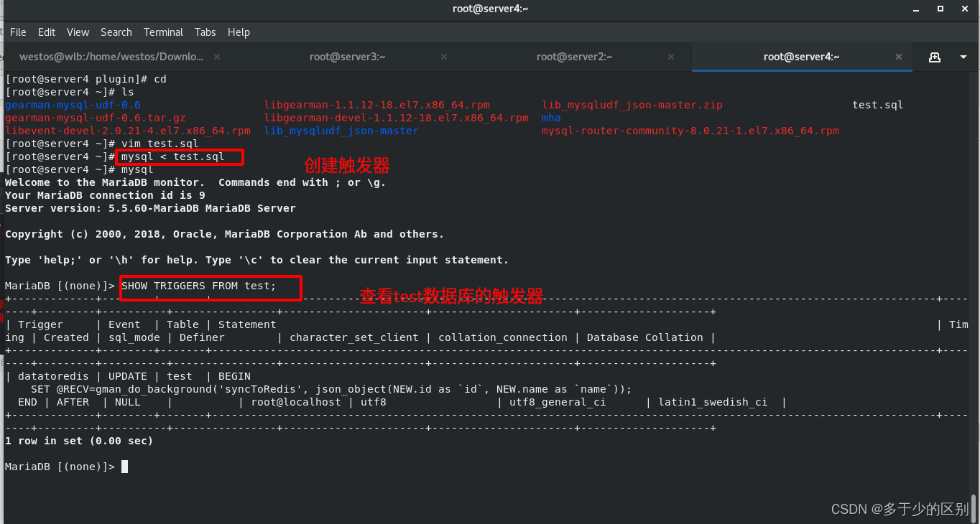Click the final MariaDB [(none)]> prompt
This screenshot has width=980, height=524.
60,467
